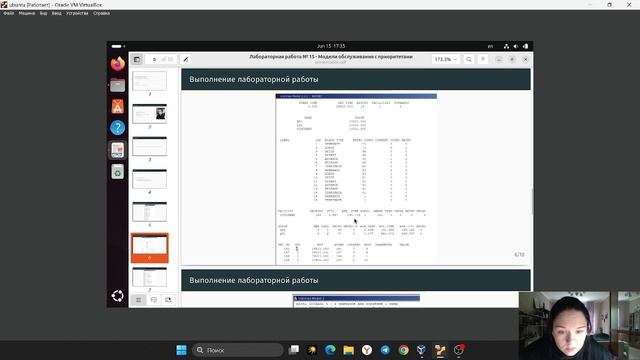
Task: Open the Files app in the Ubuntu dock
Action: tap(118, 85)
